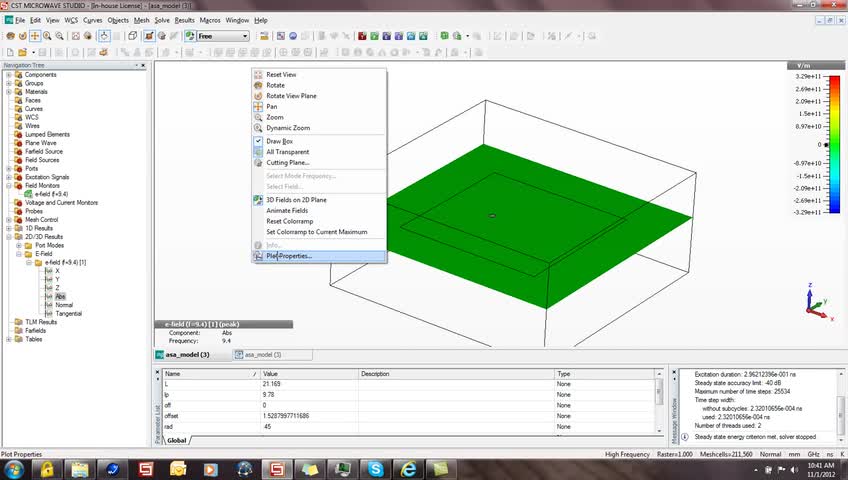
Task: Expand the Components tree node
Action: coord(9,75)
